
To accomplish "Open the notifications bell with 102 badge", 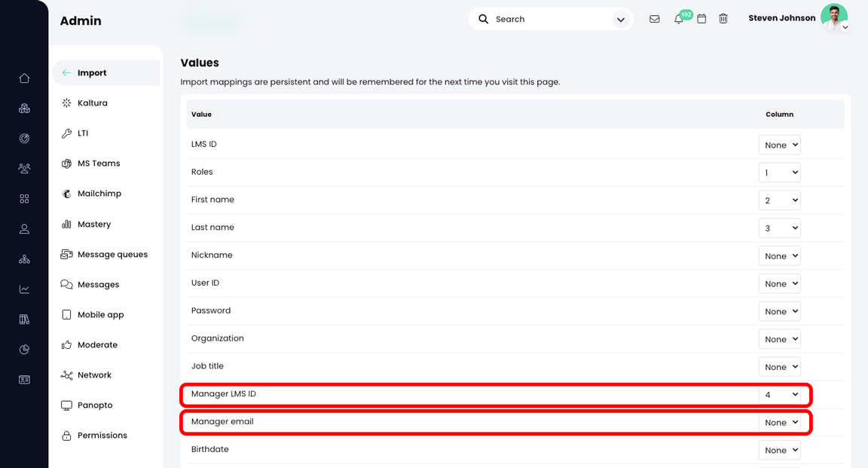I will [677, 18].
